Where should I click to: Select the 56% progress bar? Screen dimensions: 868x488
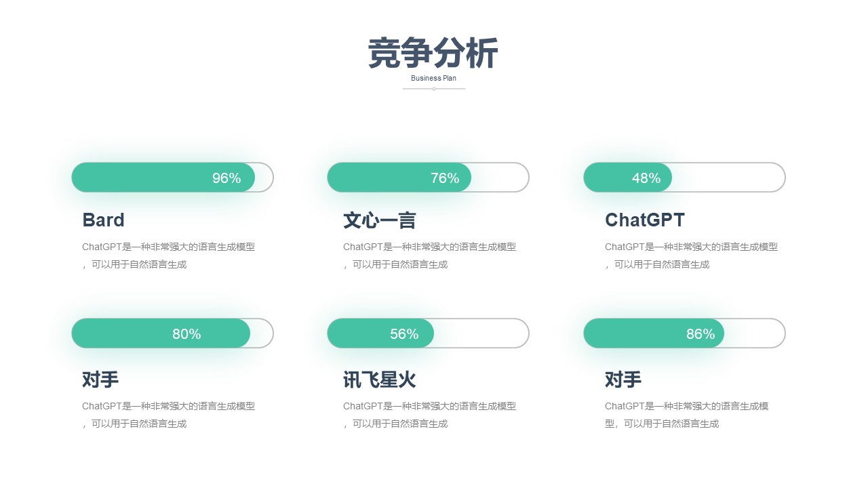click(428, 333)
